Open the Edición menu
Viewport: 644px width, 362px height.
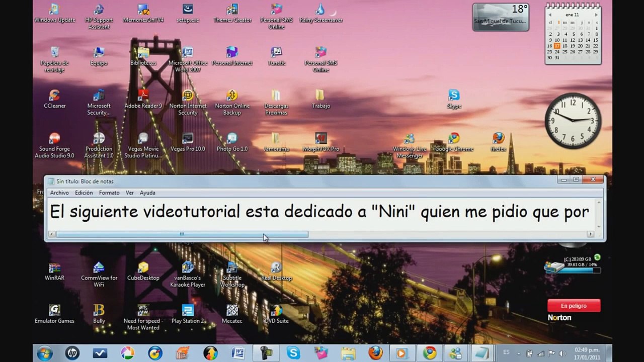(84, 193)
